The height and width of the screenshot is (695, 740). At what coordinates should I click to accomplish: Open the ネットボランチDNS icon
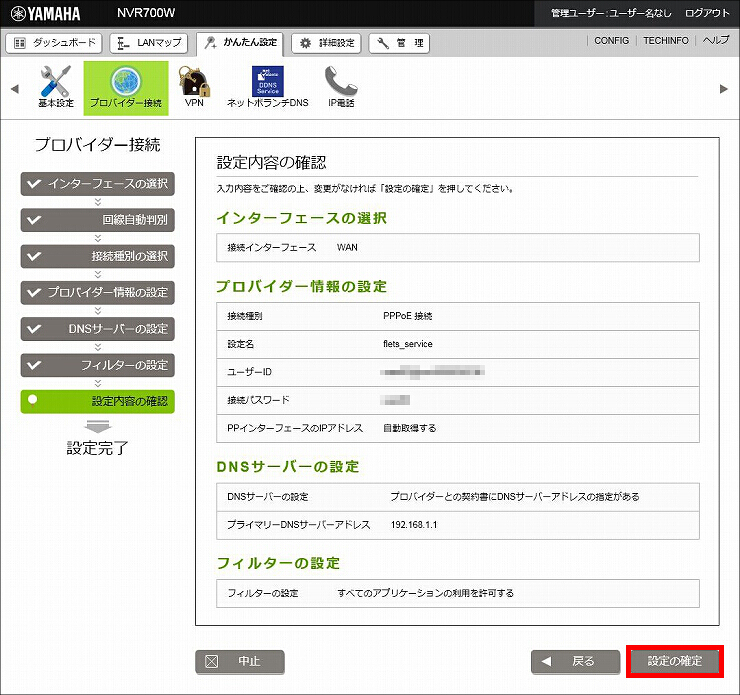pos(268,87)
